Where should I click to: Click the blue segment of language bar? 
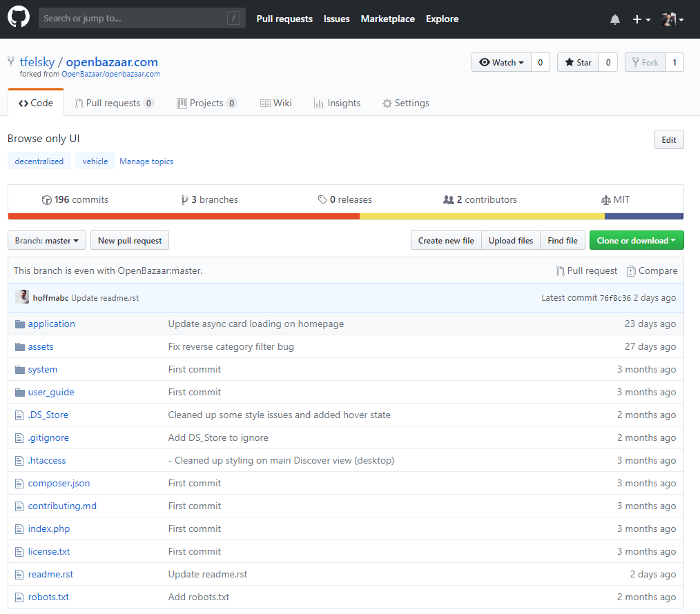click(x=644, y=217)
